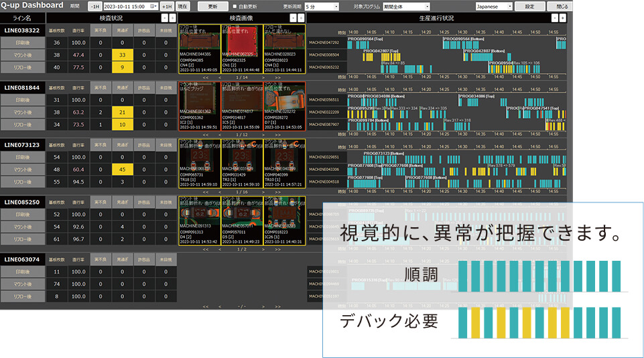Click yellow cell 21 in LINE081844 マウント後 row

pos(123,112)
